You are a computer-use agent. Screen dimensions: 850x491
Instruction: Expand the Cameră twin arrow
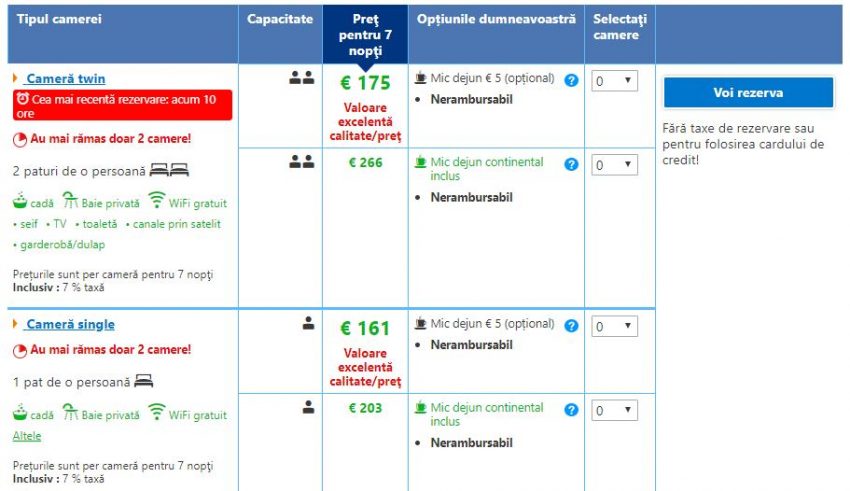click(x=16, y=78)
